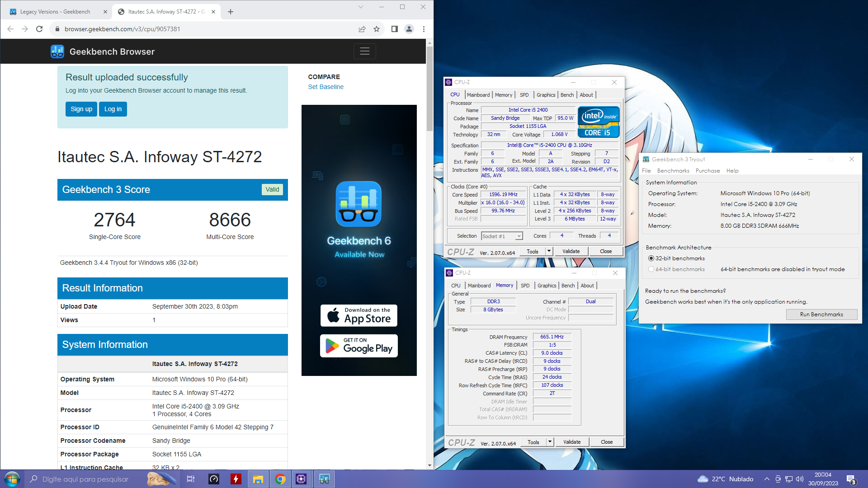The width and height of the screenshot is (868, 488).
Task: Switch to CPU-Z via taskbar icon
Action: (302, 479)
